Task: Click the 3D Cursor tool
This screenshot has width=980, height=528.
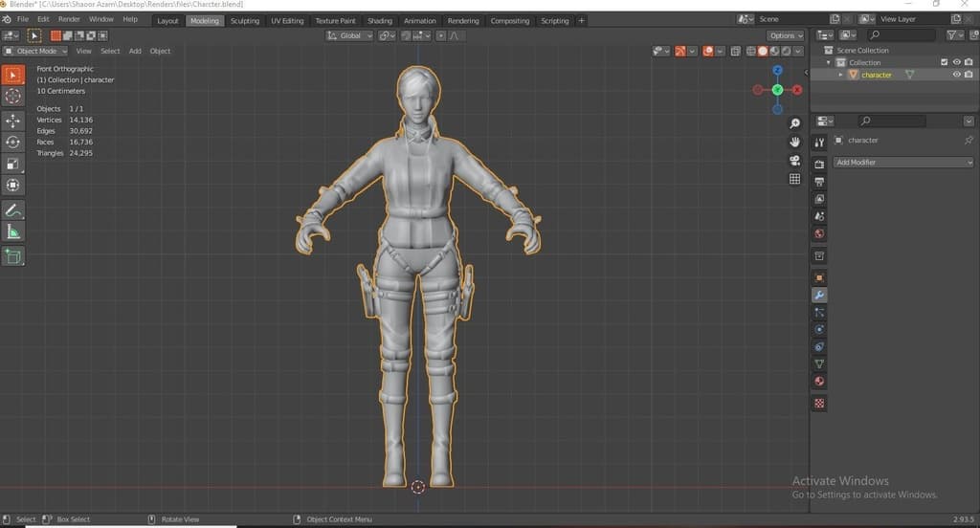Action: coord(12,97)
